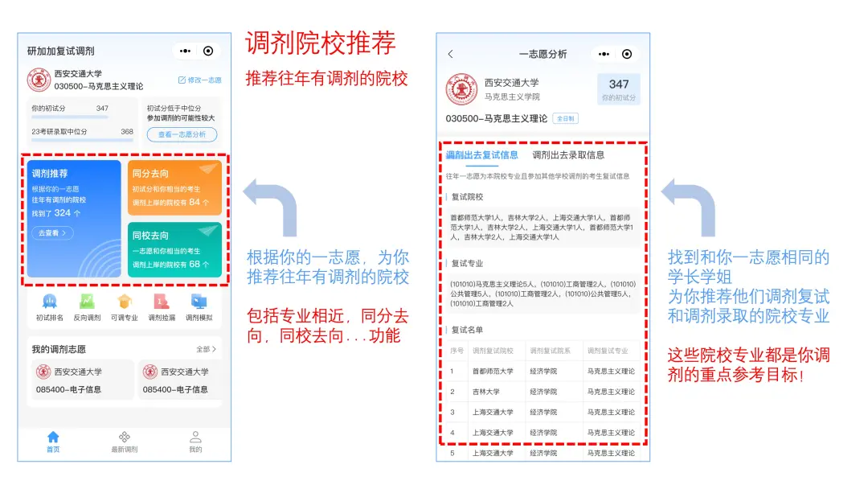Click the 调剂复试院系 column header
The image size is (868, 489).
(x=550, y=351)
